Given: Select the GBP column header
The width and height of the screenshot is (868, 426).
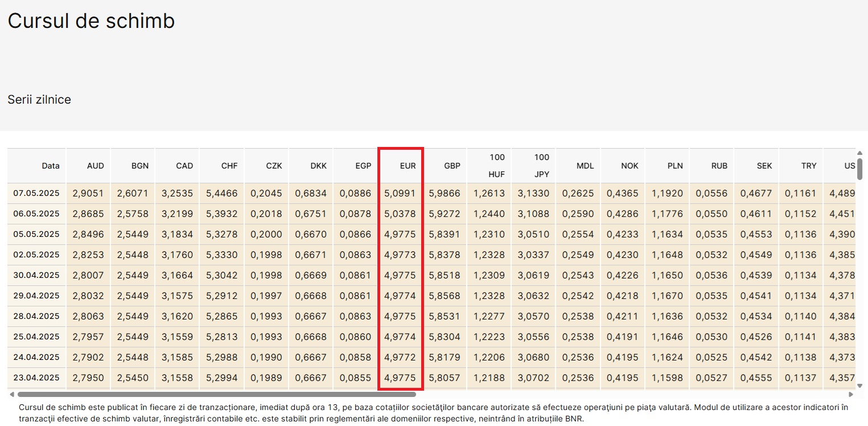Looking at the screenshot, I should point(452,166).
